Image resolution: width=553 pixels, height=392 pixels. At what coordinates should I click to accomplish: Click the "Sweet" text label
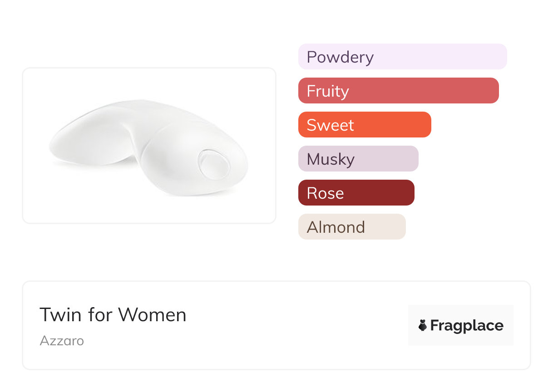[x=330, y=125]
